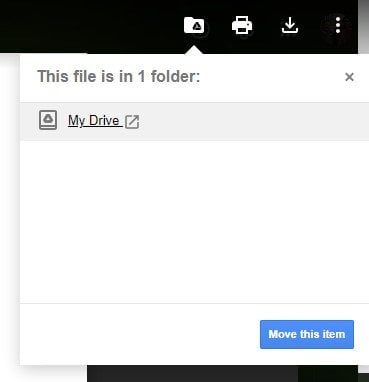Click the gray scrollbar strip at right edge

pyautogui.click(x=364, y=27)
